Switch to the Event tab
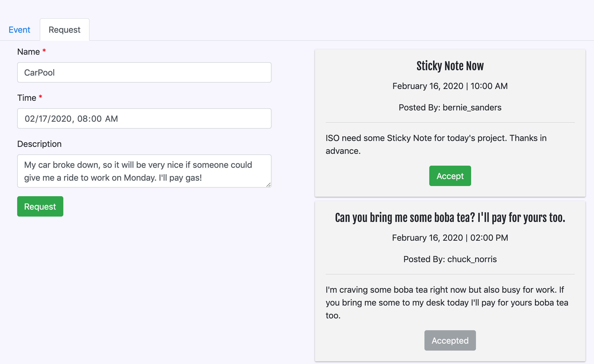Screen dimensions: 594x364 (19, 30)
